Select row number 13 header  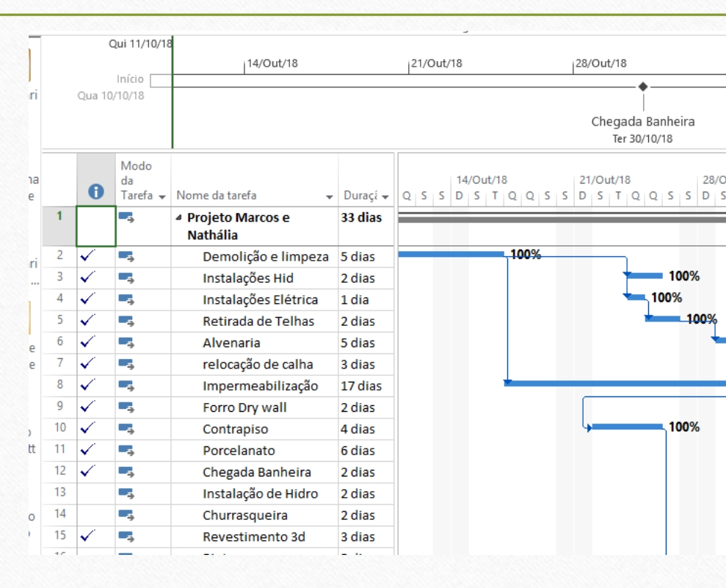coord(59,493)
